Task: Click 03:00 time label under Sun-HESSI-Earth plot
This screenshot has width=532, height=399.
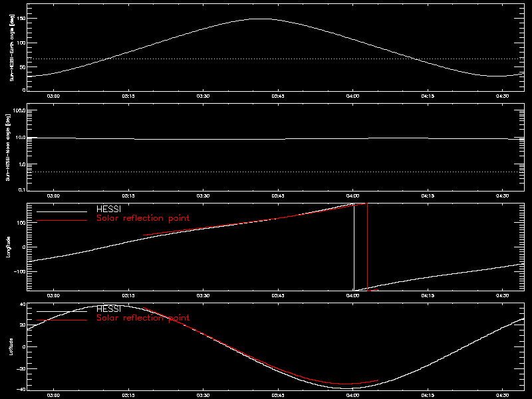Action: pos(53,96)
